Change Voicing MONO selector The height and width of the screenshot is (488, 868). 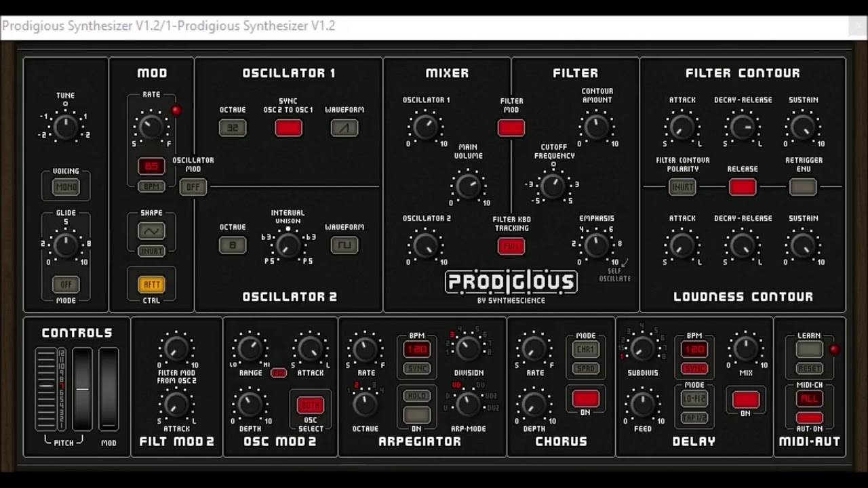[66, 187]
